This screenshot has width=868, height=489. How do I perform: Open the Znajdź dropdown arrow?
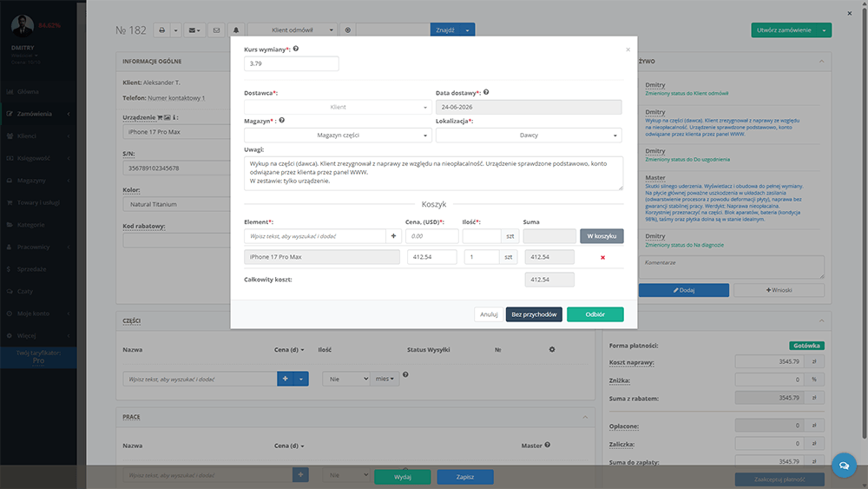pos(467,30)
